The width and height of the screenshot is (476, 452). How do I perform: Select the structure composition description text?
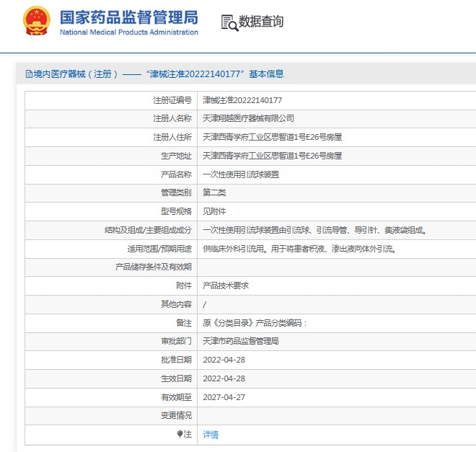point(314,230)
